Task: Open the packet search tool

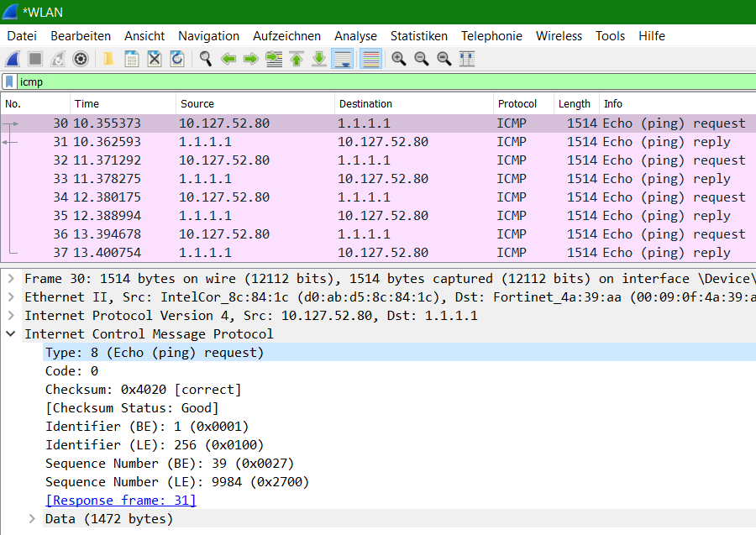Action: click(x=205, y=59)
